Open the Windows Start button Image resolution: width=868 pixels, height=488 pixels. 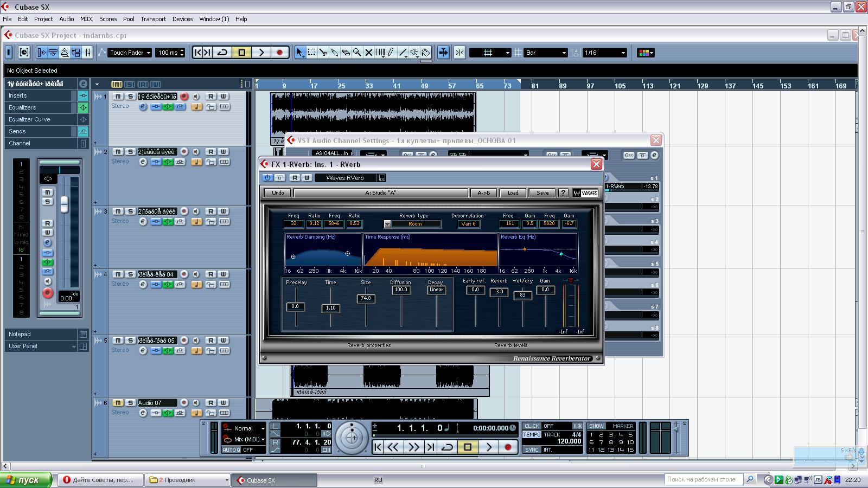coord(26,480)
